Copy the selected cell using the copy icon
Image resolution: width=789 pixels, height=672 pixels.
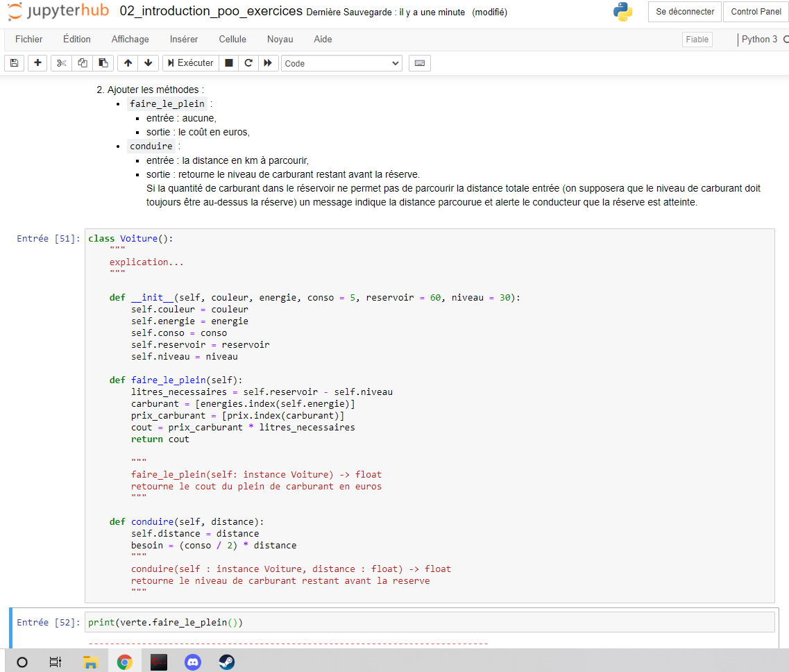tap(82, 62)
